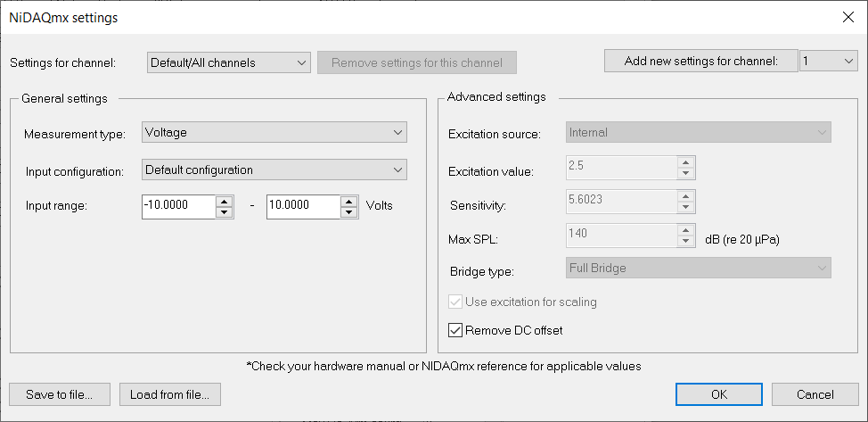This screenshot has height=422, width=868.
Task: Open the channel number dropdown
Action: pos(829,61)
